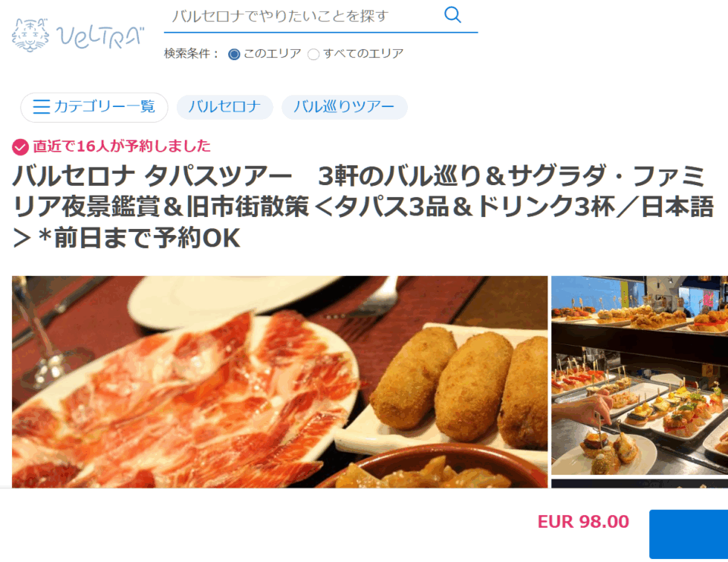Click the EUR 98.00 price

[583, 522]
